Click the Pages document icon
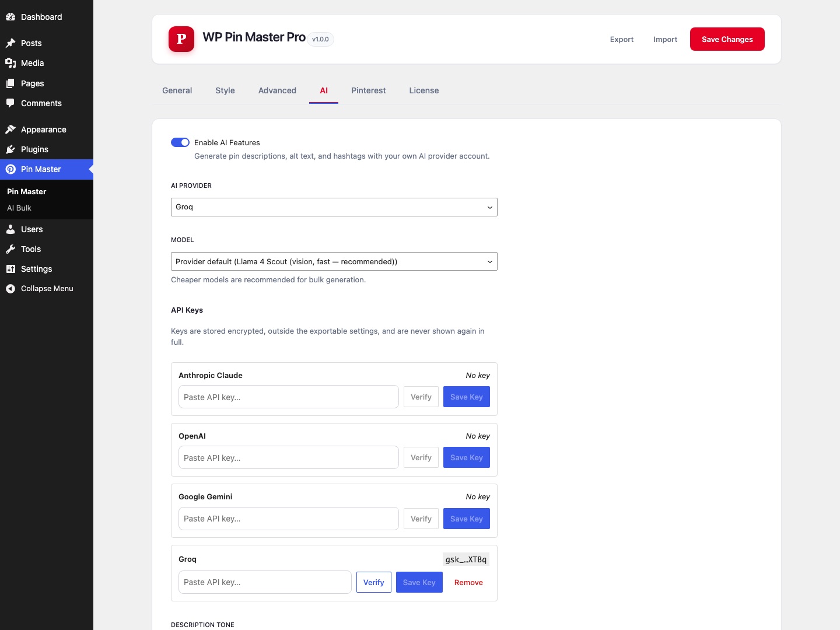 point(10,83)
